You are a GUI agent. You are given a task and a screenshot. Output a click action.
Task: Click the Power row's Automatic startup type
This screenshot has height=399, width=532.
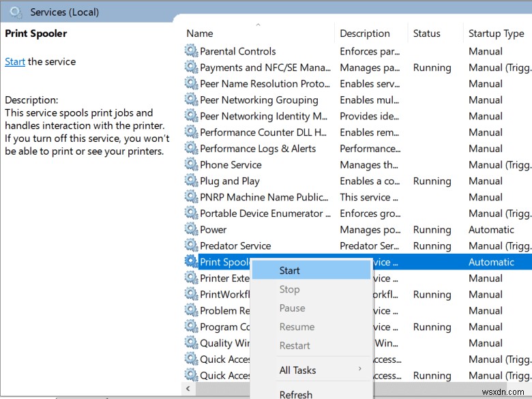491,230
